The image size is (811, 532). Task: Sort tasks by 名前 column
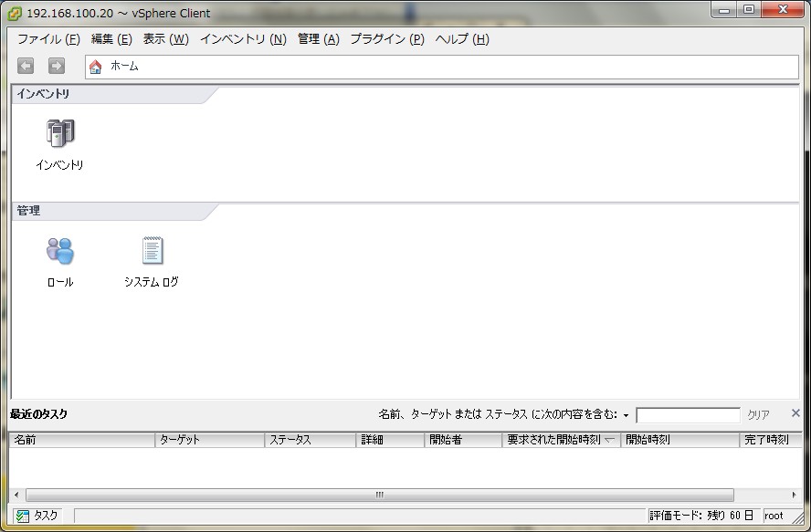click(x=81, y=440)
